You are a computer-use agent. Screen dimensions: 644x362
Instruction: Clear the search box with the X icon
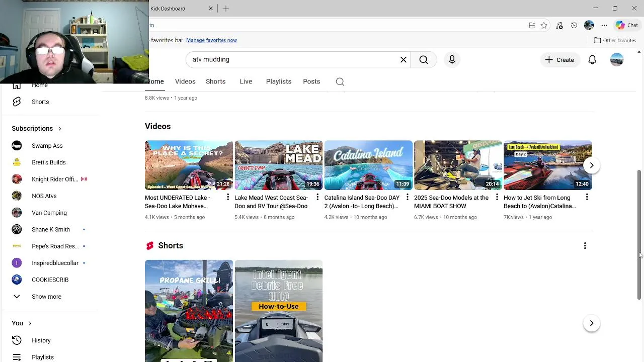click(x=404, y=59)
